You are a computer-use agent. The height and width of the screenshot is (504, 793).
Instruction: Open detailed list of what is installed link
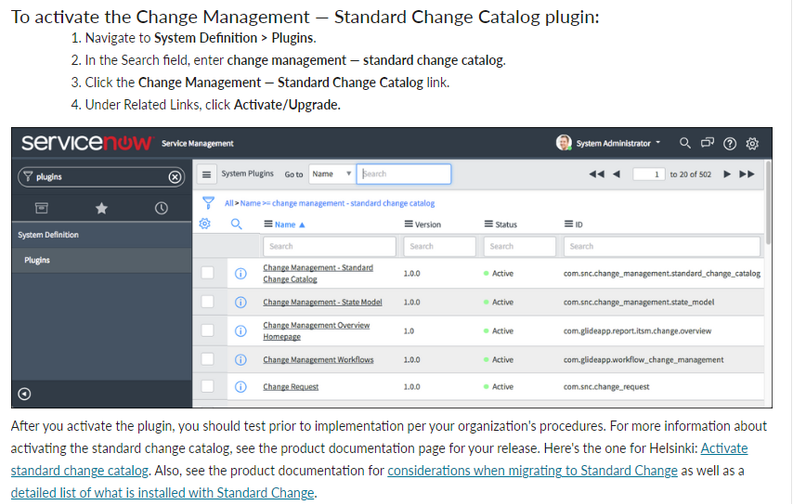162,493
